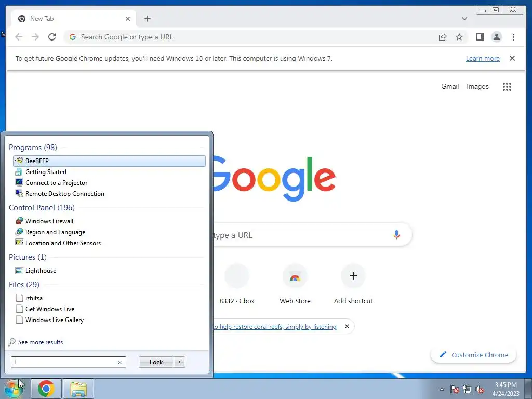Click the taskbar clock and date
This screenshot has height=399, width=532.
point(506,389)
